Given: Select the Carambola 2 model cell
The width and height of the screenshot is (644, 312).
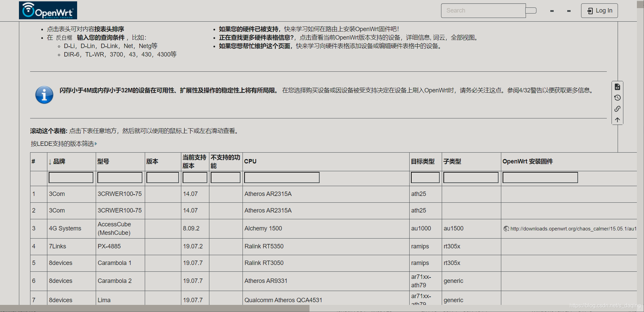Looking at the screenshot, I should tap(120, 281).
